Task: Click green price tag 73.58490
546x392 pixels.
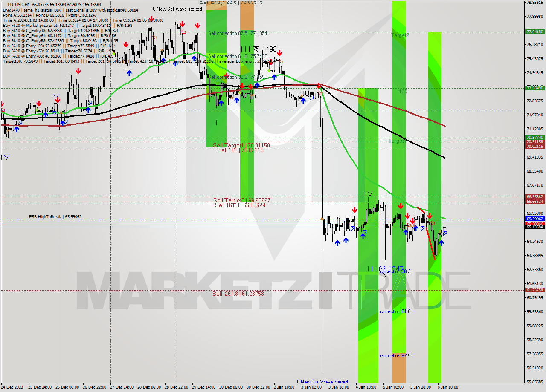Action: click(535, 88)
